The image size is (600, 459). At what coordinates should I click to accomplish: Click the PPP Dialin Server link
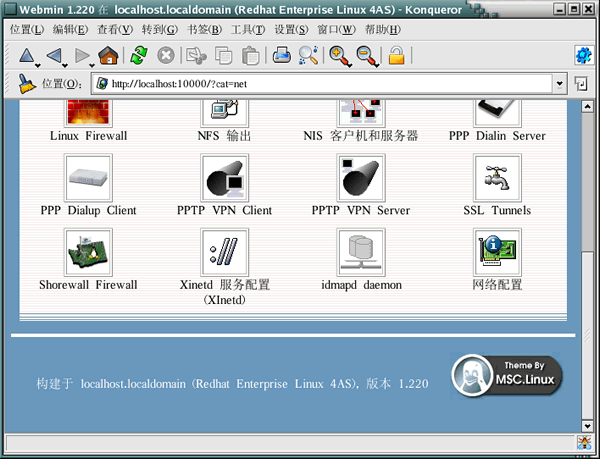(497, 136)
